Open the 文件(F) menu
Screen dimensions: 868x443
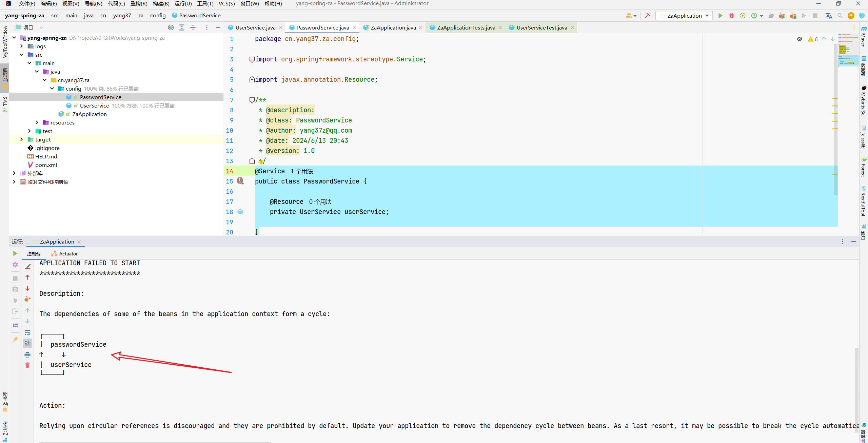click(x=27, y=3)
